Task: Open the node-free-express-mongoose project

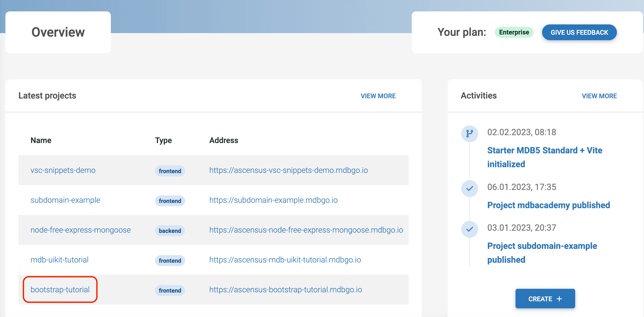Action: coord(80,230)
